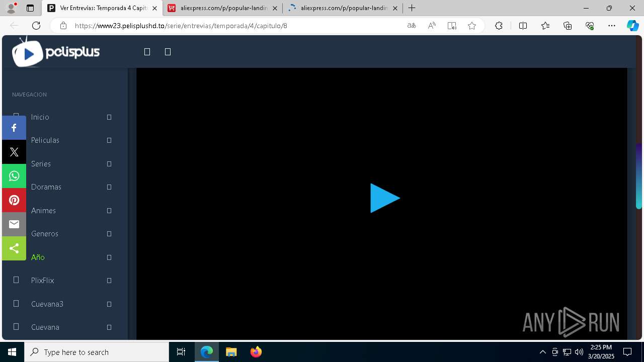This screenshot has width=644, height=362.
Task: Share page by email icon
Action: [14, 224]
